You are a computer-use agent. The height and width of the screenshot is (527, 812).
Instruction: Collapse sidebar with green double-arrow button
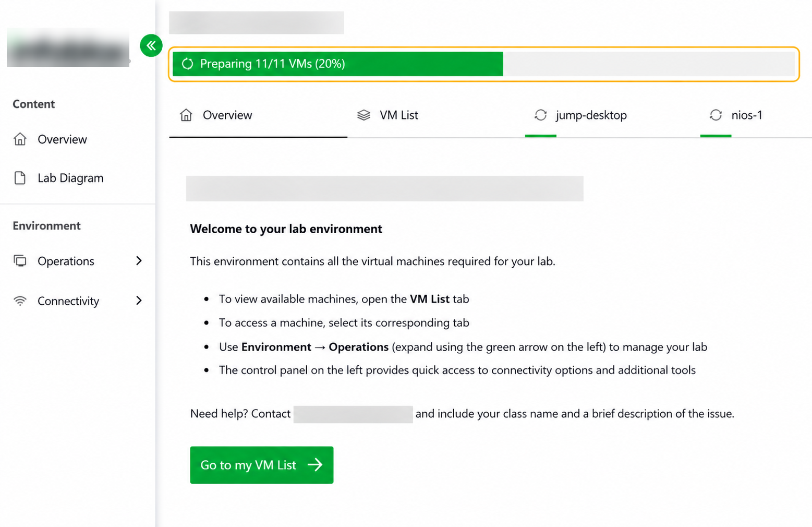coord(151,46)
